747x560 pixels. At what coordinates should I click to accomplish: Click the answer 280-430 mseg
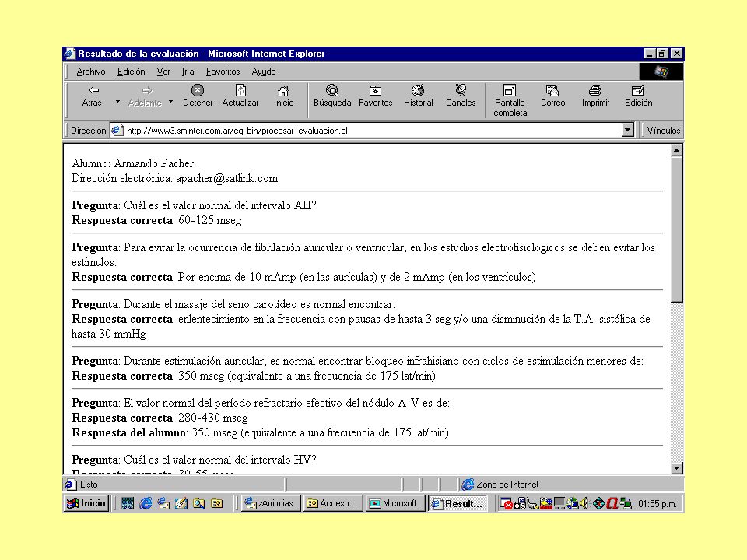point(213,418)
